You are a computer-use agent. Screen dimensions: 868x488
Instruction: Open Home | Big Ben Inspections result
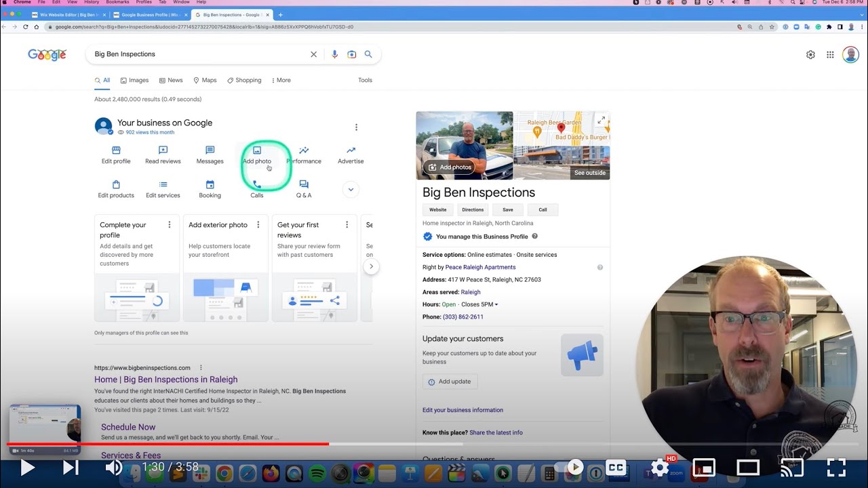coord(166,380)
